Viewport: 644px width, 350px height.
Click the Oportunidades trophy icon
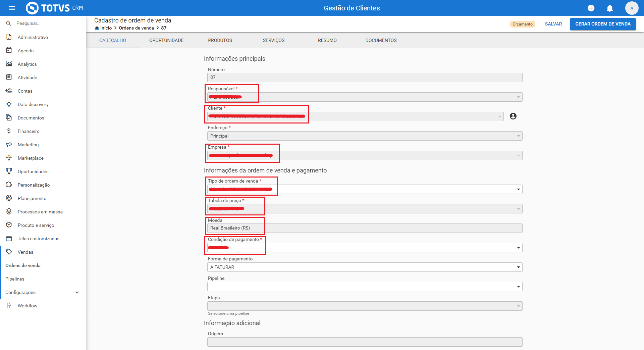click(x=9, y=171)
